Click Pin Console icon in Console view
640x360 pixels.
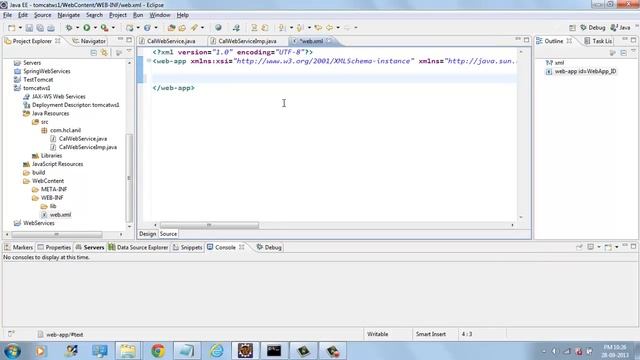579,247
